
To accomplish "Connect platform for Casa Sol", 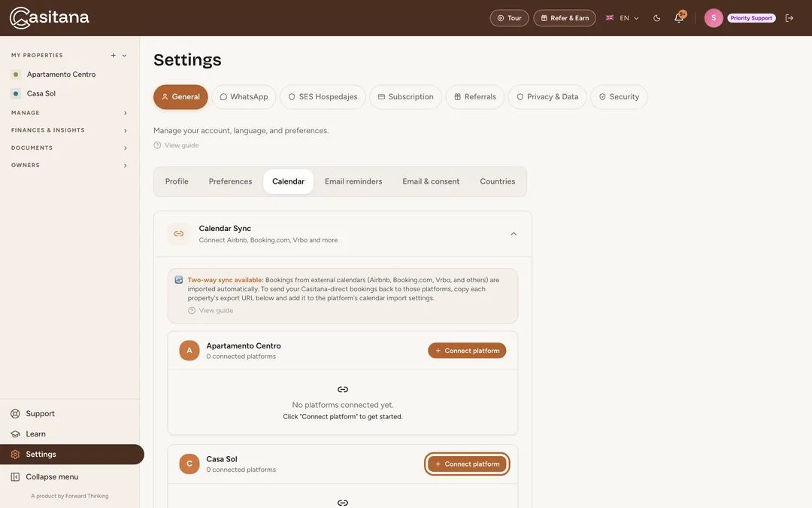I will 467,464.
